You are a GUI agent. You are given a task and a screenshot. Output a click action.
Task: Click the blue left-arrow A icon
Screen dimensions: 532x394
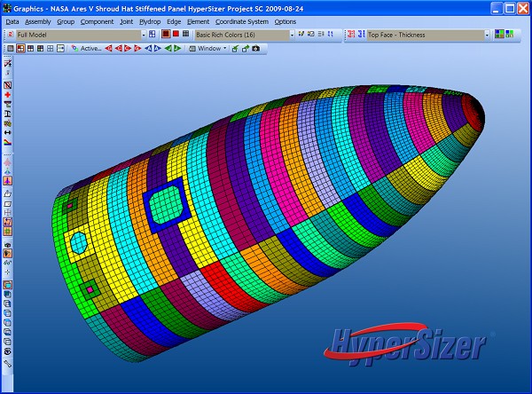[x=148, y=49]
